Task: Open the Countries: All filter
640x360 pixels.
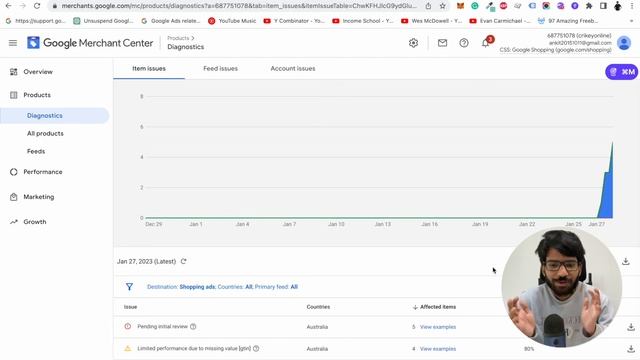Action: 235,287
